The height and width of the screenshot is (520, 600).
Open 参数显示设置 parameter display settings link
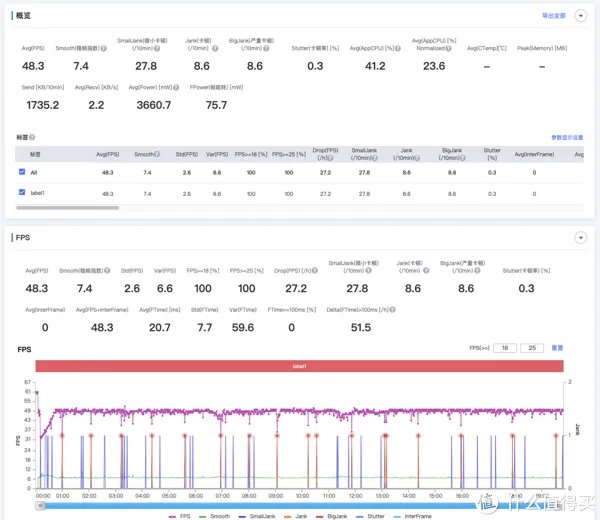(567, 137)
